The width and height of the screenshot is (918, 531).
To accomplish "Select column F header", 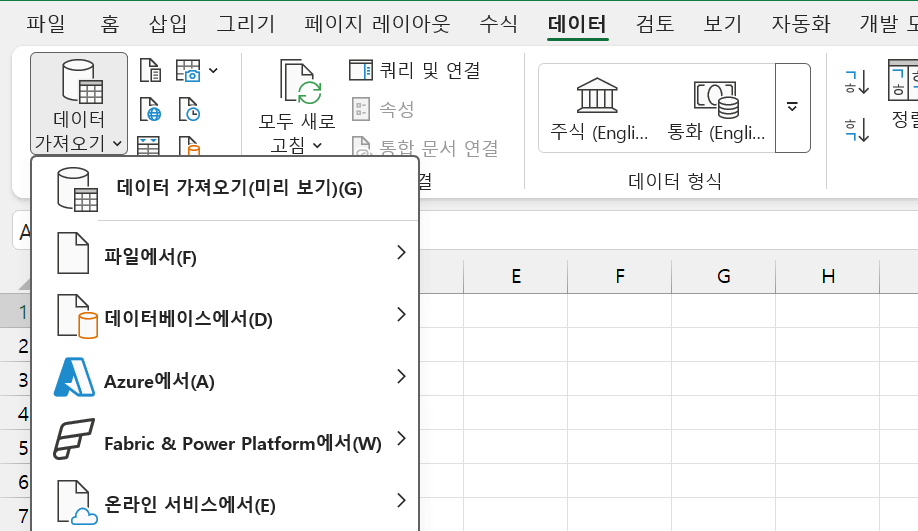I will coord(619,276).
